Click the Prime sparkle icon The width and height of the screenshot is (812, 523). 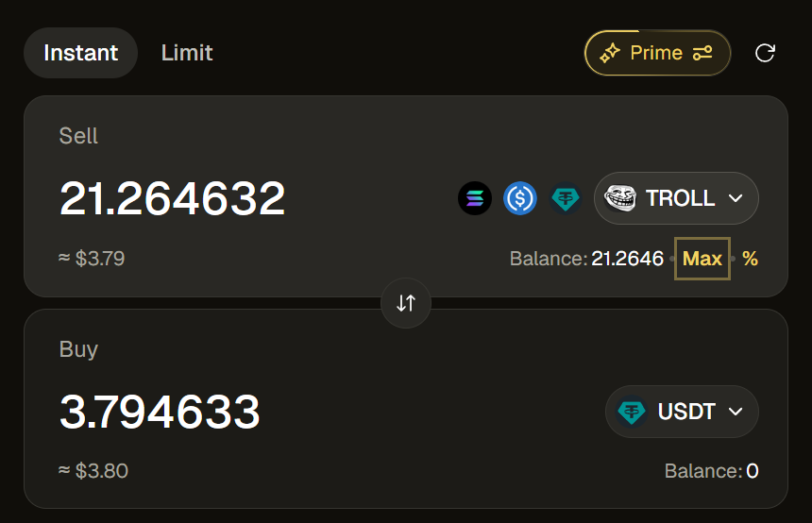click(x=610, y=53)
